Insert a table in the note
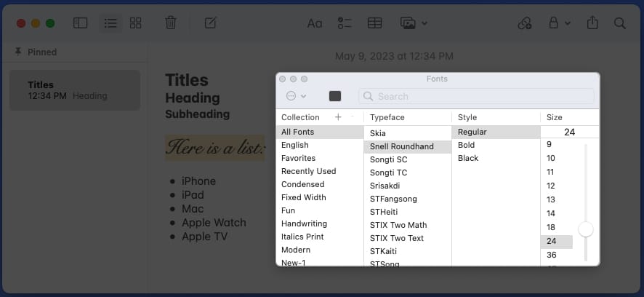 click(x=374, y=23)
